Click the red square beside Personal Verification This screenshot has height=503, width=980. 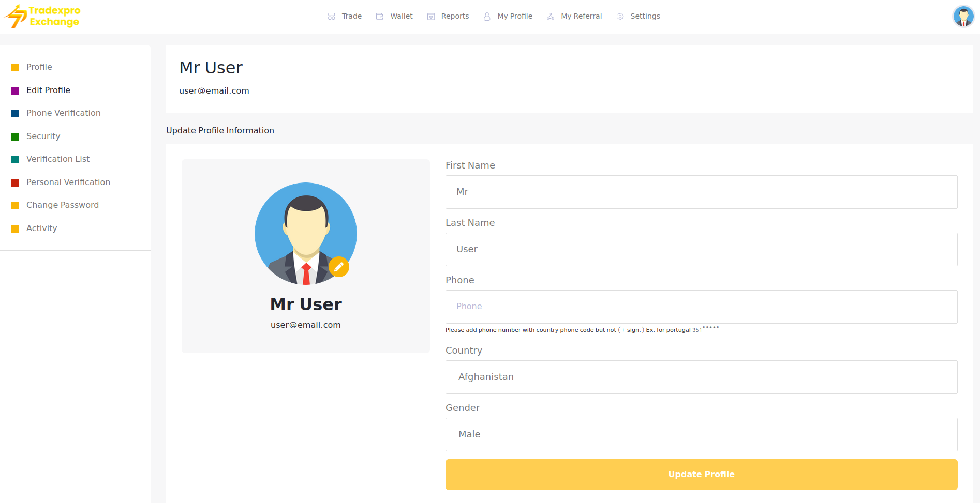(x=15, y=182)
